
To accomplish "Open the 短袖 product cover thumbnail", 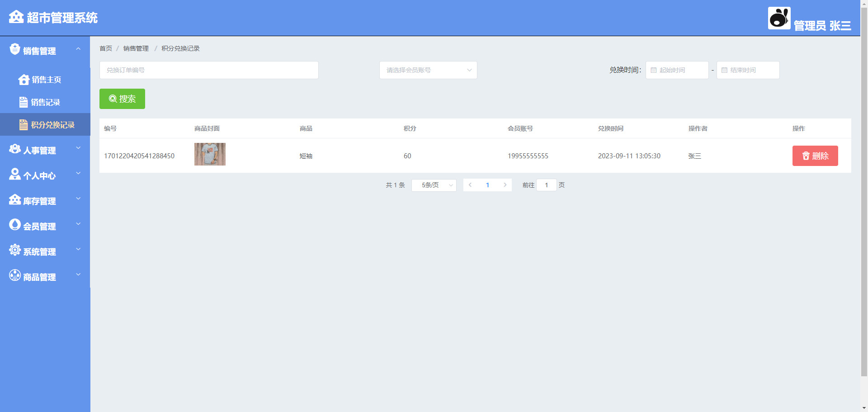I will (210, 154).
